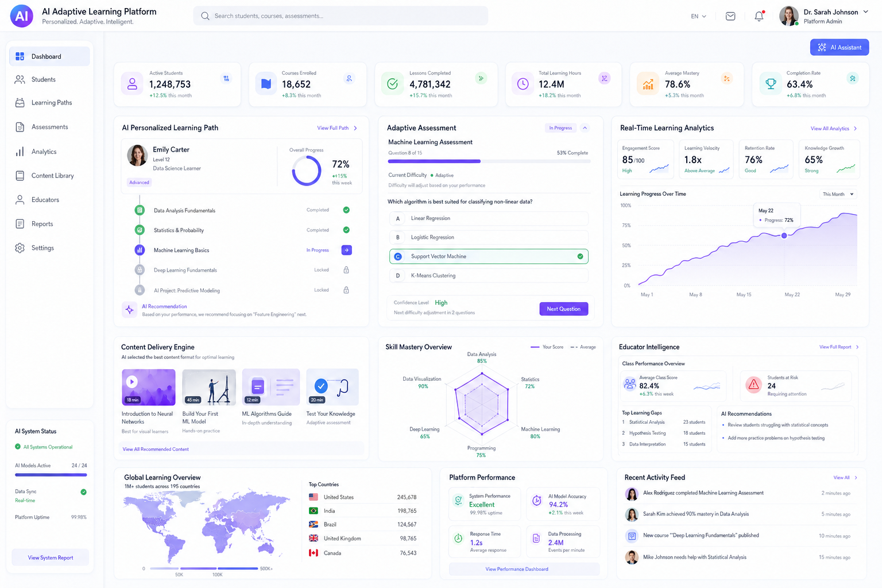Click the search students input field
Screen dimensions: 882x588
(x=341, y=16)
